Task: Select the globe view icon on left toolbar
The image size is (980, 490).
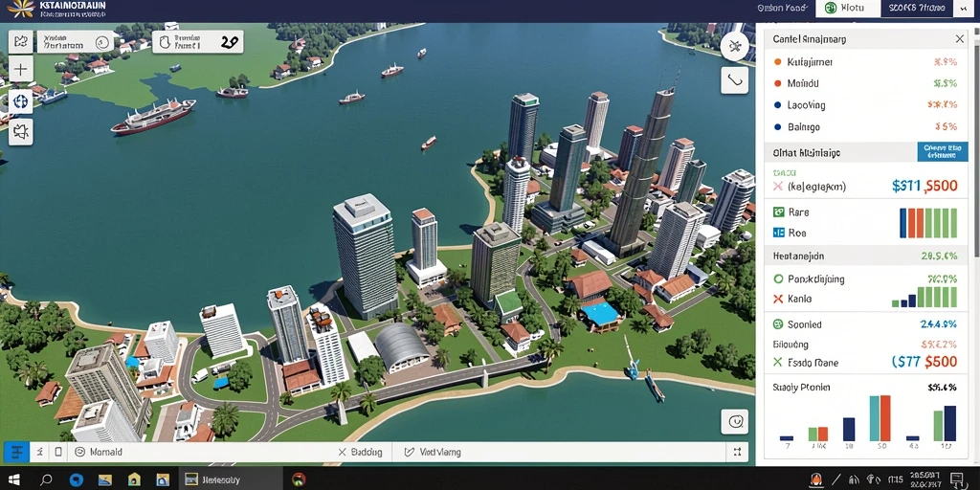Action: 20,100
